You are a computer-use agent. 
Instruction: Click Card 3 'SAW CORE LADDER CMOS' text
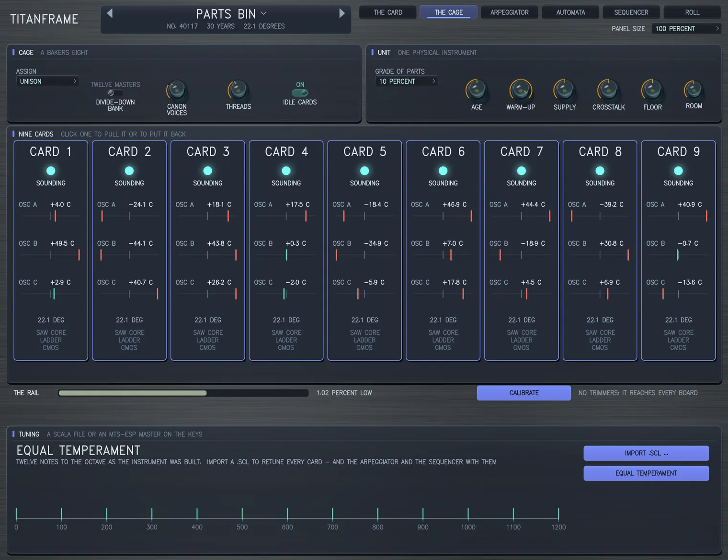pyautogui.click(x=208, y=340)
